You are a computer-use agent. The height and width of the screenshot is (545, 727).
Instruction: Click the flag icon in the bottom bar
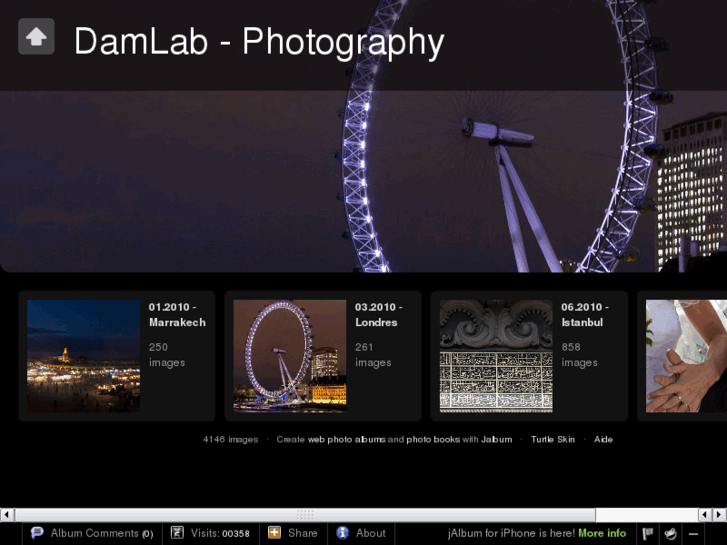pos(648,534)
